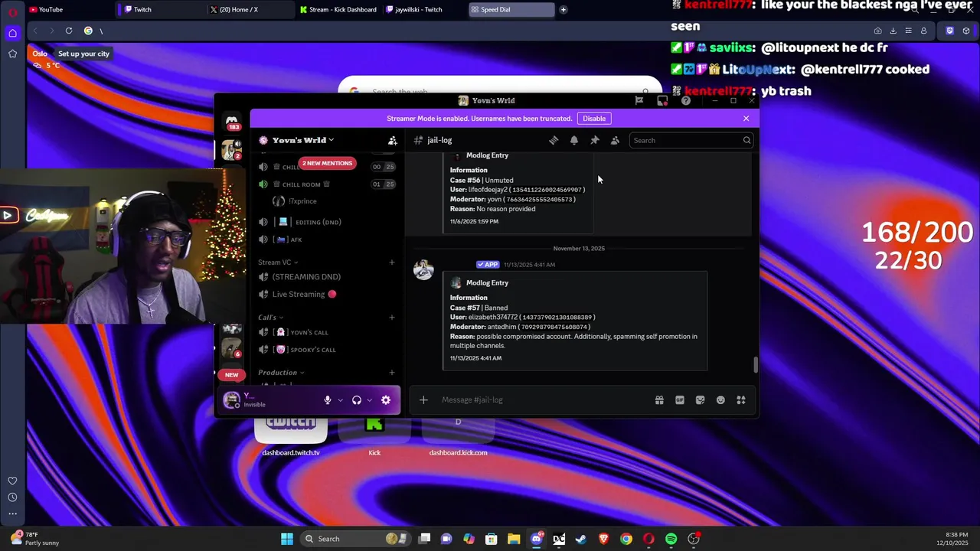Open the Apps launcher icon in message bar

pyautogui.click(x=741, y=399)
